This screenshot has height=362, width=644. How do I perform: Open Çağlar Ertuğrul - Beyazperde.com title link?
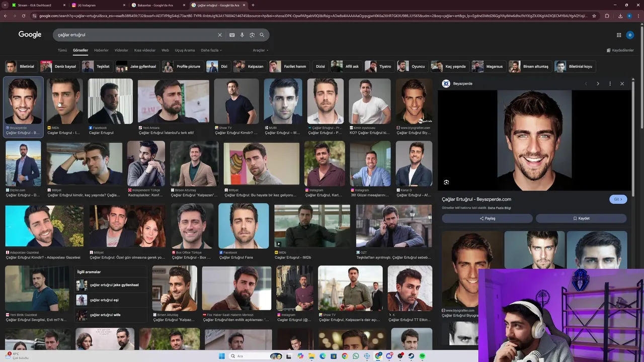click(476, 199)
